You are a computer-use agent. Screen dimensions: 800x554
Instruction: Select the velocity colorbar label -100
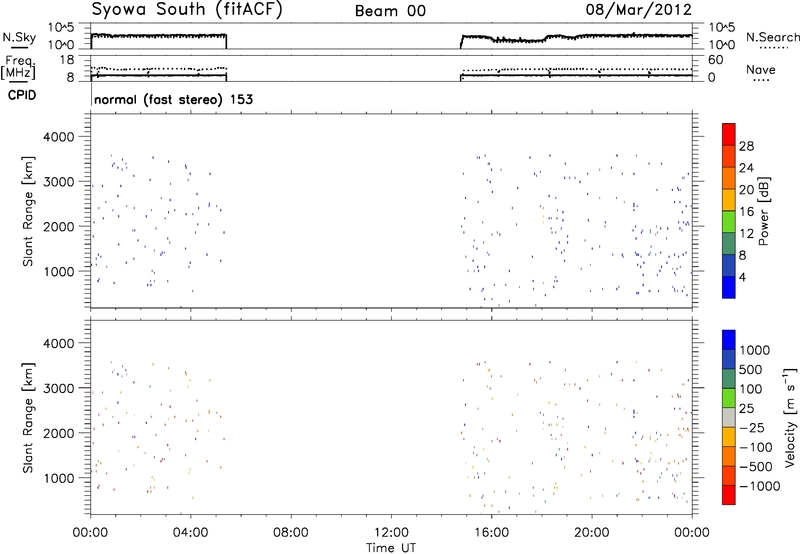(x=756, y=447)
